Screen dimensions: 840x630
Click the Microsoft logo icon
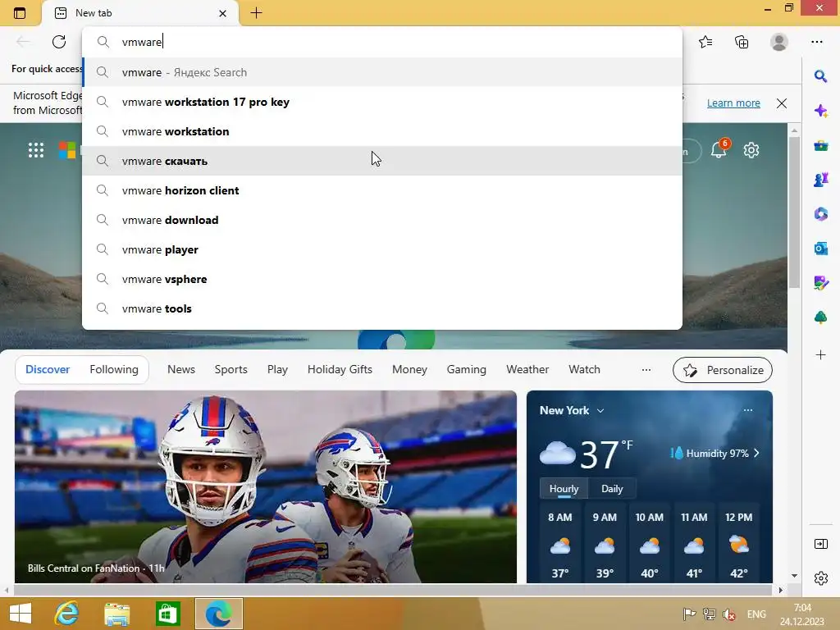[x=67, y=150]
